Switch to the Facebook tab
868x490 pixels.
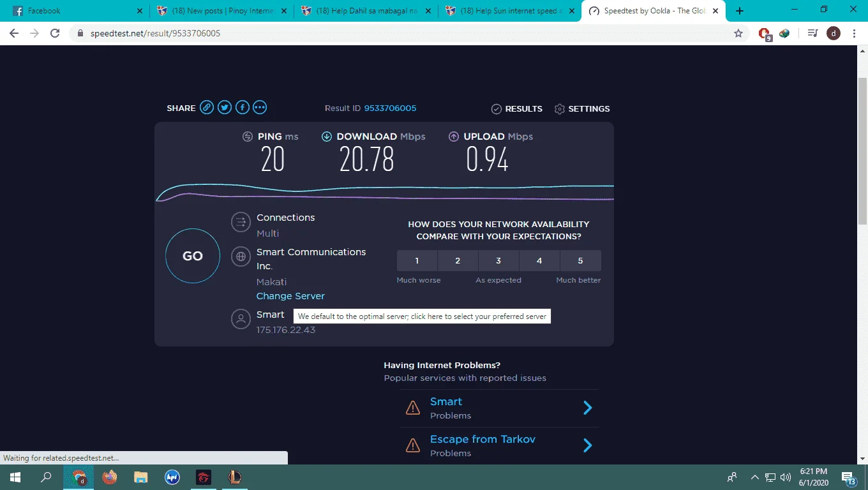point(78,11)
